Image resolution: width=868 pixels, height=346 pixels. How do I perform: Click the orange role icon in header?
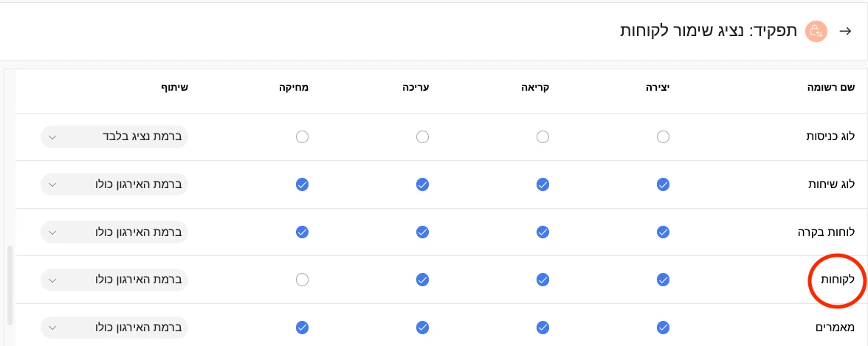(x=816, y=32)
